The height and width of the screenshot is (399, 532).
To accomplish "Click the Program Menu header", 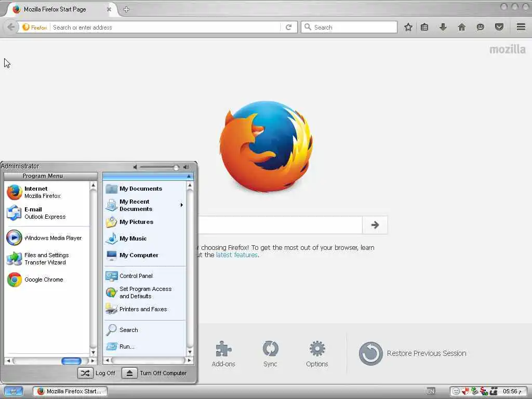I will (50, 176).
